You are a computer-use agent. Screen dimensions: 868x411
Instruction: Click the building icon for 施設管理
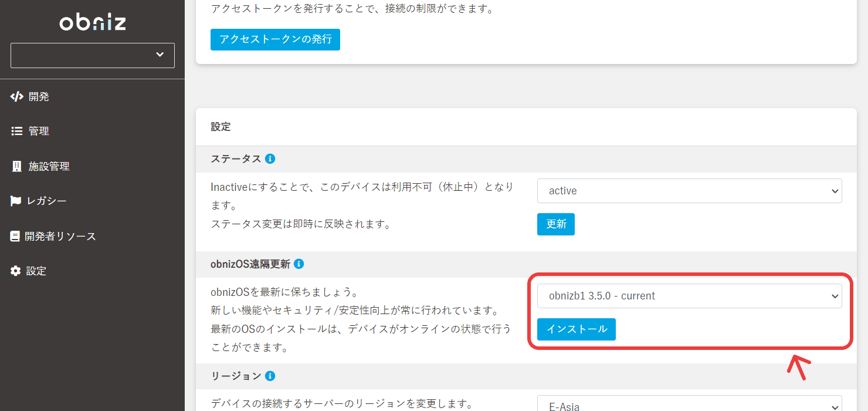(x=16, y=166)
